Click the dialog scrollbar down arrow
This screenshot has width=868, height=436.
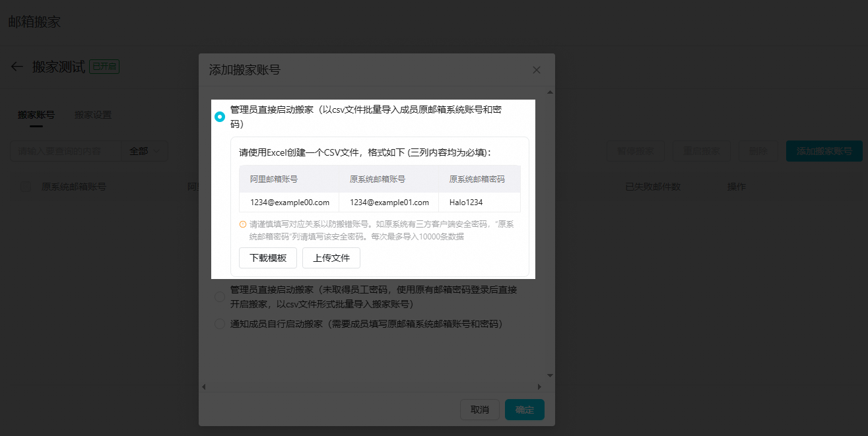tap(549, 375)
